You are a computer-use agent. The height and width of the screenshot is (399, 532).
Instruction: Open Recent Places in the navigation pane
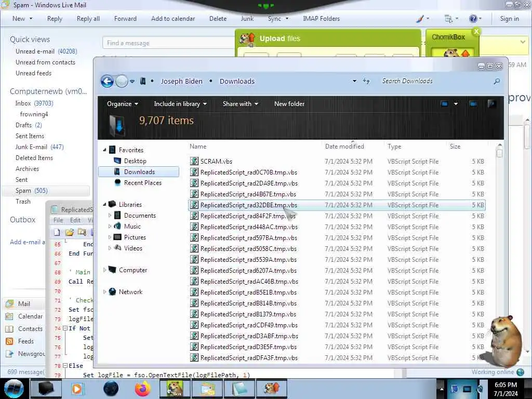pos(142,182)
